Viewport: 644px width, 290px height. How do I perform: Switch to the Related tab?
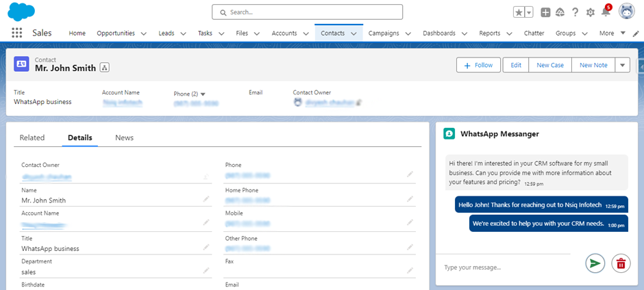coord(32,138)
